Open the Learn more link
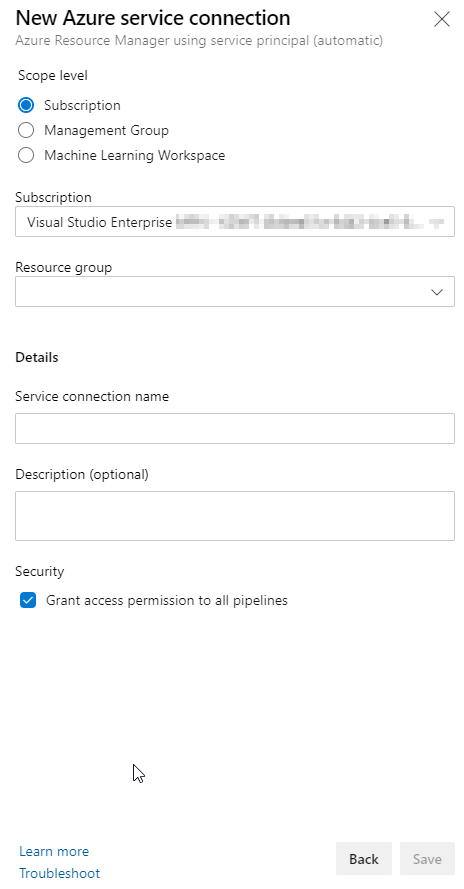Screen dimensions: 464x889 pos(54,852)
